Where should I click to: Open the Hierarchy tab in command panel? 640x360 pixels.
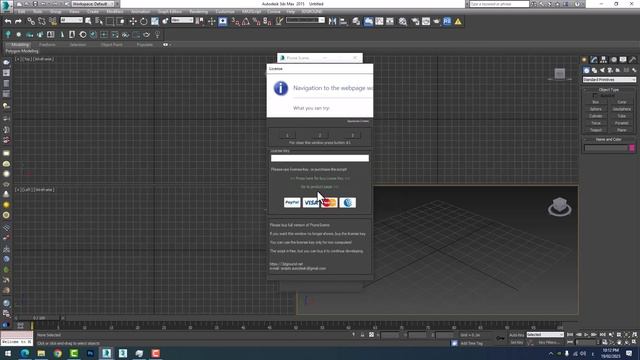pyautogui.click(x=604, y=60)
